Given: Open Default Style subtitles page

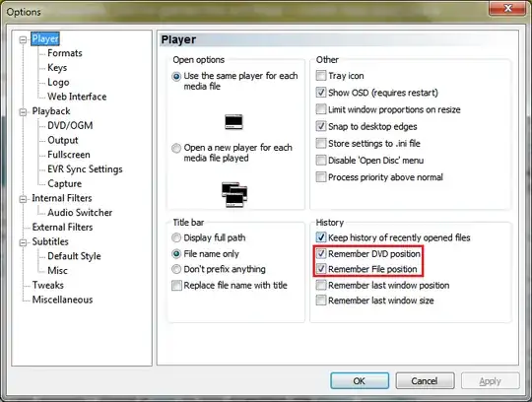Looking at the screenshot, I should [74, 256].
